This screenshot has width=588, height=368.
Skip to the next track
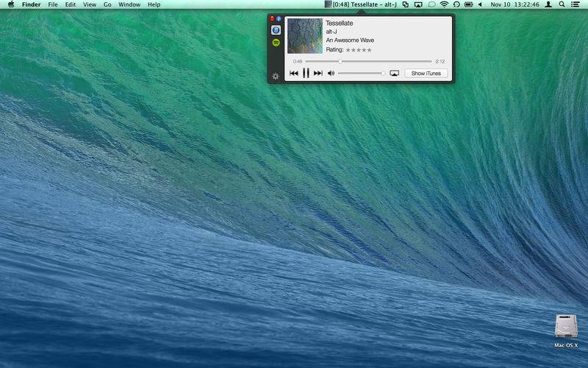click(x=318, y=74)
